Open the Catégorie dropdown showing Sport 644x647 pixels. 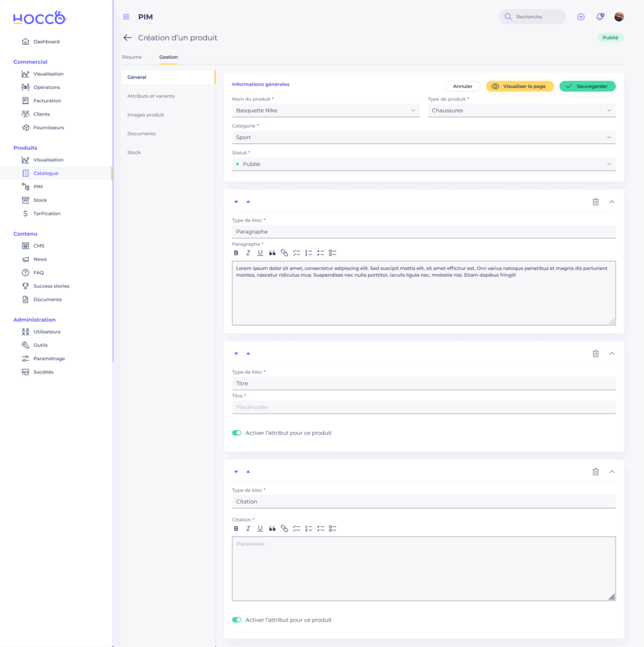pos(423,137)
